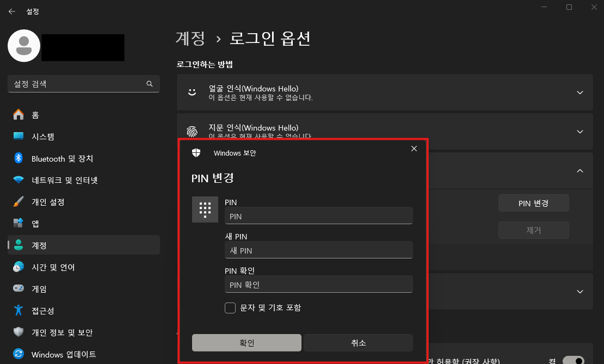This screenshot has height=364, width=604.
Task: Focus the PIN 확인 input field
Action: pos(318,284)
